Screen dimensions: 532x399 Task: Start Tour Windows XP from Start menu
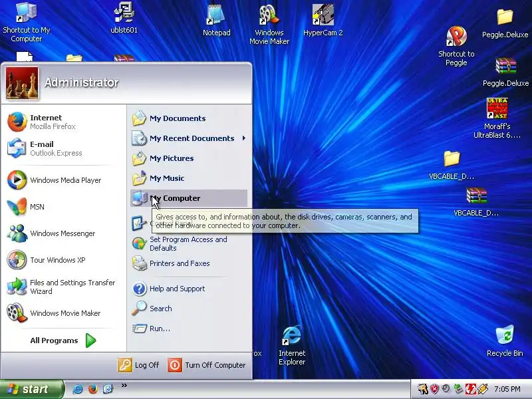click(63, 260)
